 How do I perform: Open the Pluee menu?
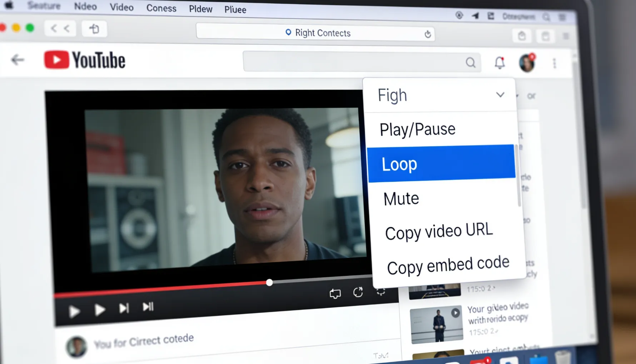coord(235,10)
